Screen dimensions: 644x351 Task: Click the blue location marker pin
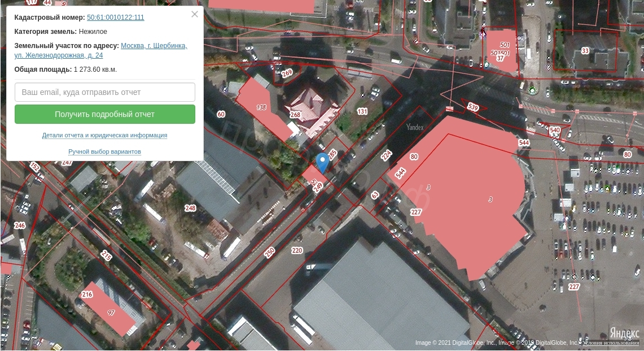click(322, 161)
